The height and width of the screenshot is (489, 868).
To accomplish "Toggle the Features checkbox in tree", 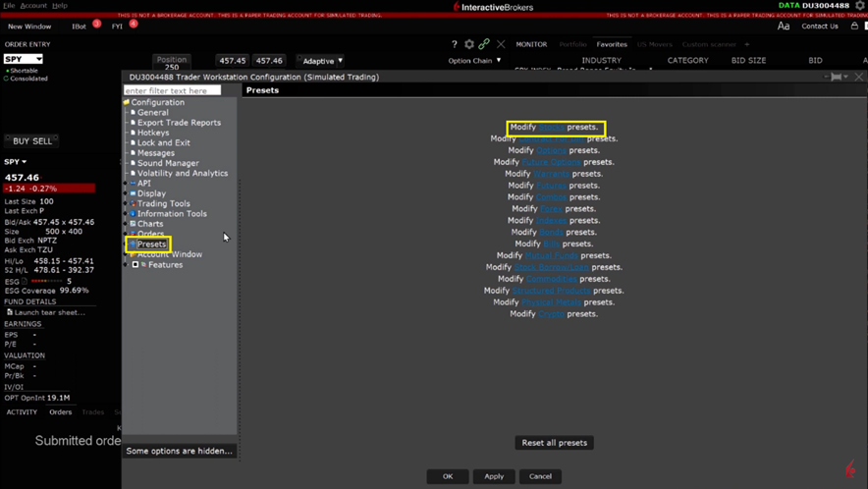I will pyautogui.click(x=136, y=265).
